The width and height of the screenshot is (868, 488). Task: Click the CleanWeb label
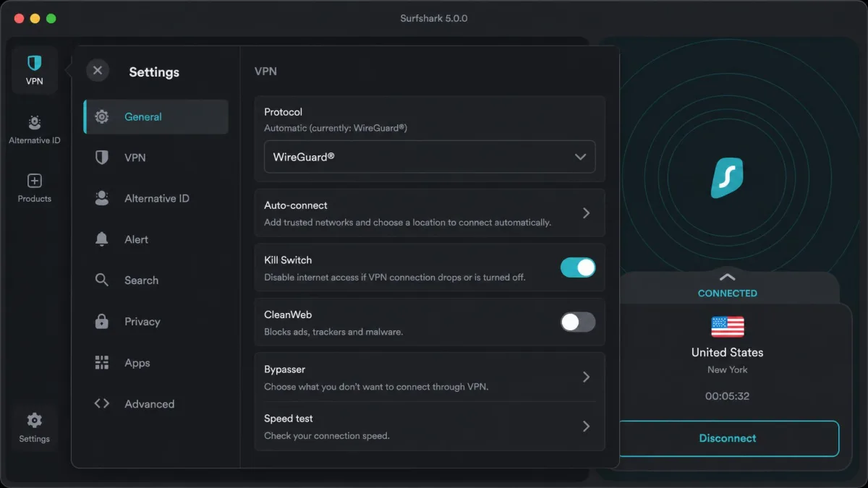pos(288,314)
